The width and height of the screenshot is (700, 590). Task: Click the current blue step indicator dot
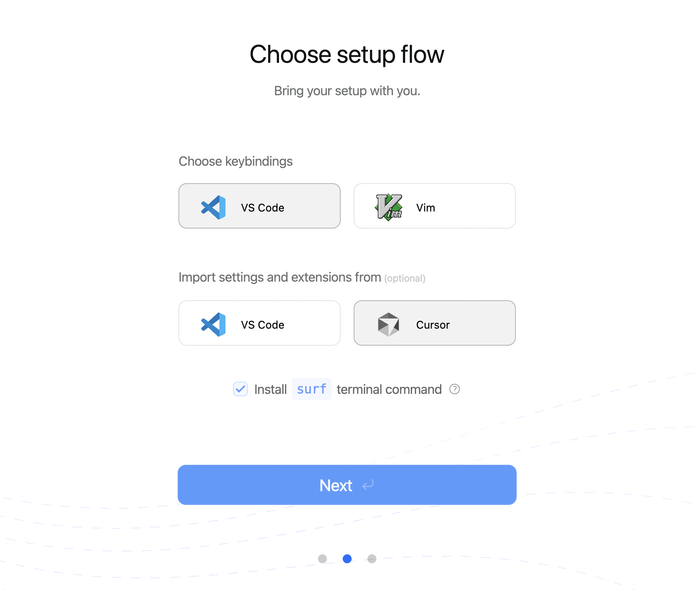[x=347, y=559]
